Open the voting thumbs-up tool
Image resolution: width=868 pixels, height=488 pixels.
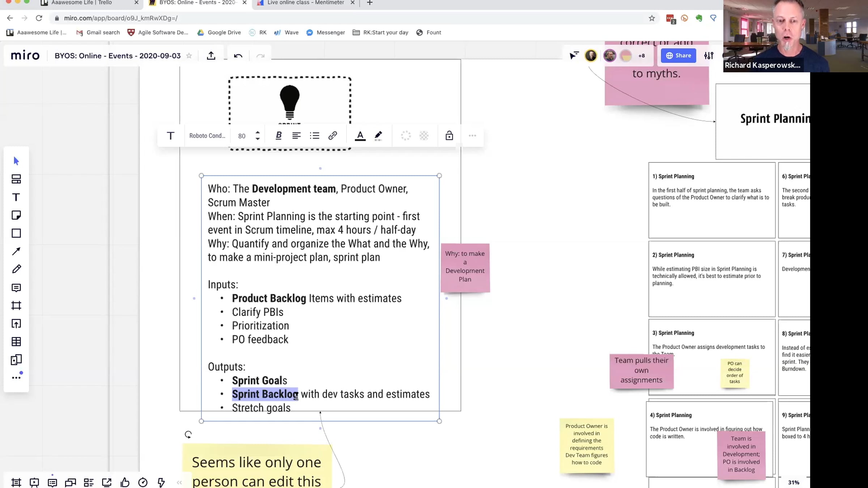125,482
